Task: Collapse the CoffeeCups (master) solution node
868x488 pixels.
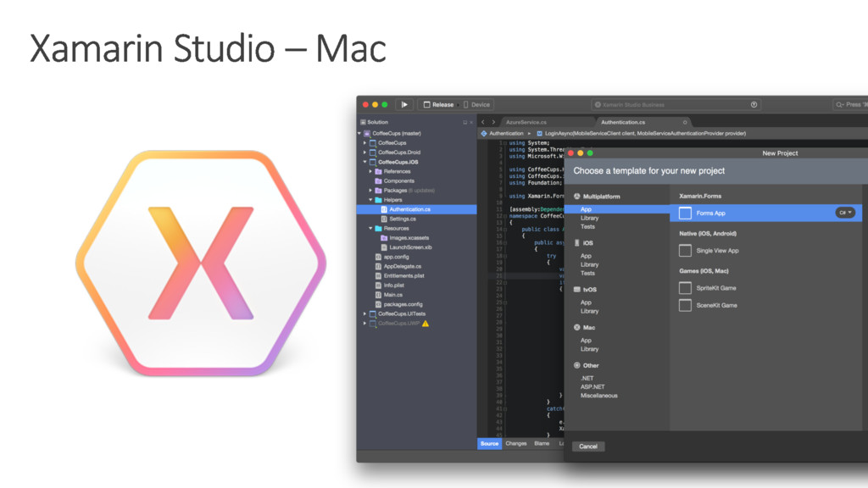Action: click(359, 133)
